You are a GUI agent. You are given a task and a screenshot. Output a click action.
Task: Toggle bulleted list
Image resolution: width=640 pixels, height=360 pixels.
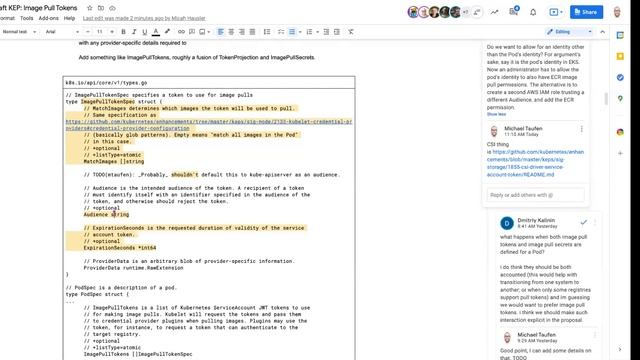click(292, 32)
